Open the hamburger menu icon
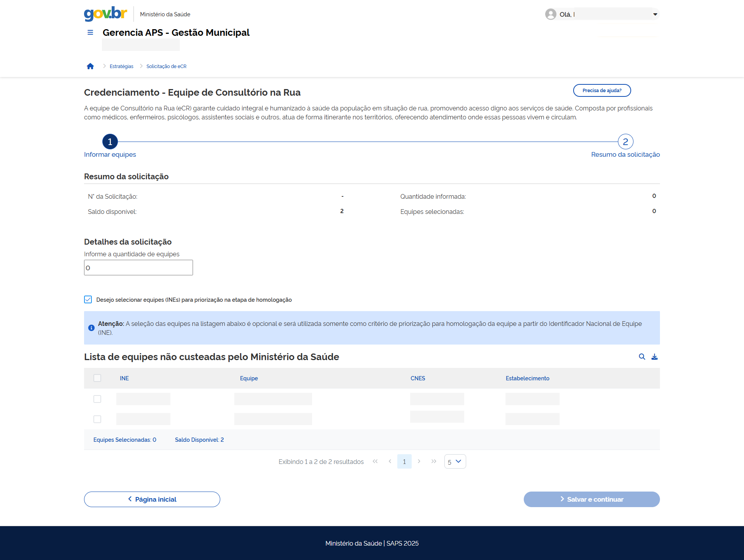Image resolution: width=744 pixels, height=560 pixels. [90, 33]
